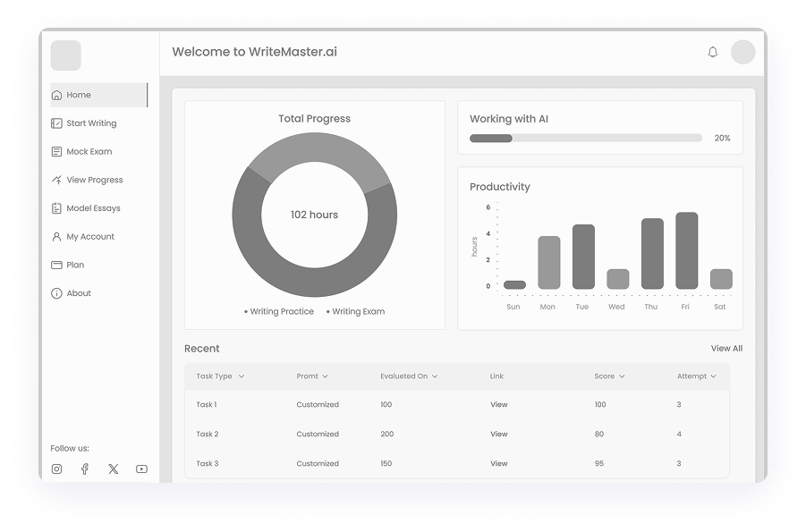
Task: Click the 'Welcome to WriteMaster.ai' heading
Action: tap(254, 52)
